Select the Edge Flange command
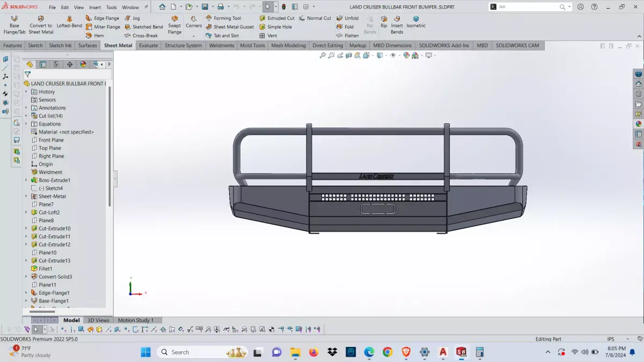Viewport: 644px width, 362px height. pos(103,18)
